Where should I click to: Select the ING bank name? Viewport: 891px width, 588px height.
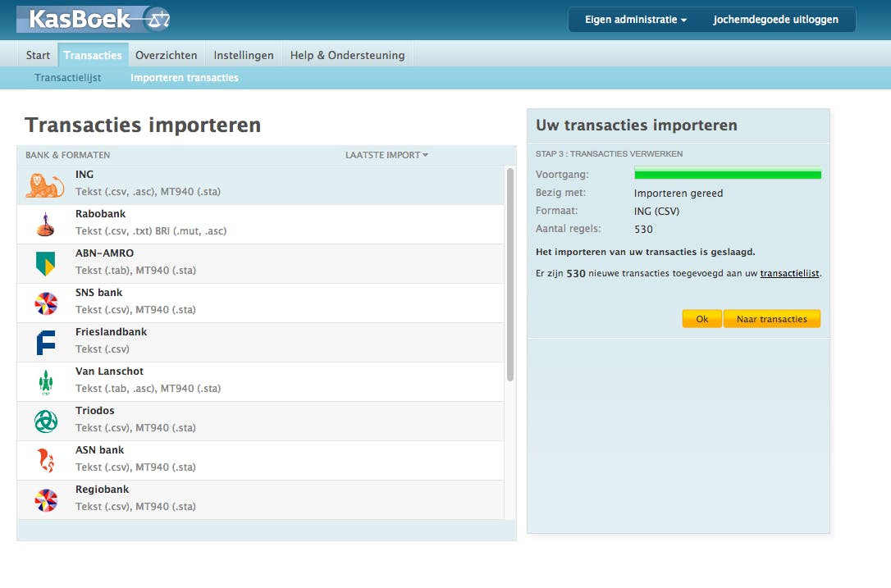pos(85,175)
